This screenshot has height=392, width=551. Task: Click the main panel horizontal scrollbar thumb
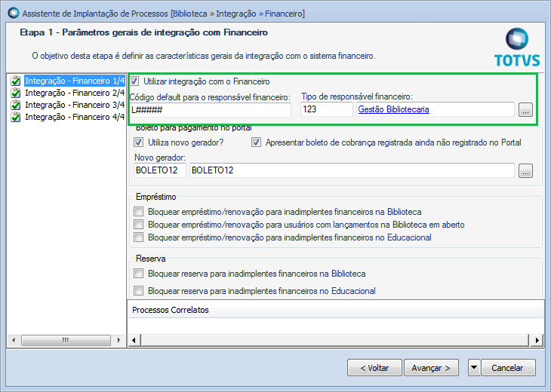(x=335, y=340)
